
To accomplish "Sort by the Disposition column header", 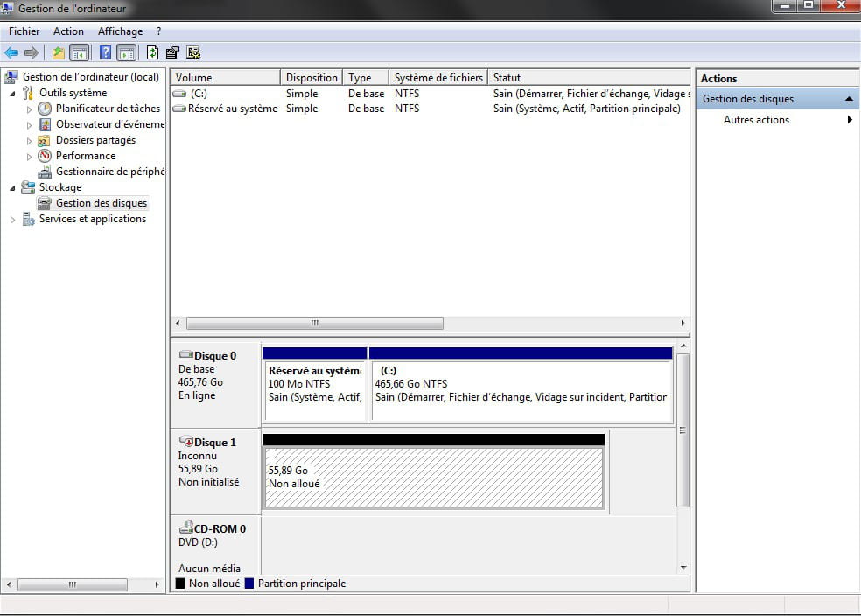I will coord(311,77).
